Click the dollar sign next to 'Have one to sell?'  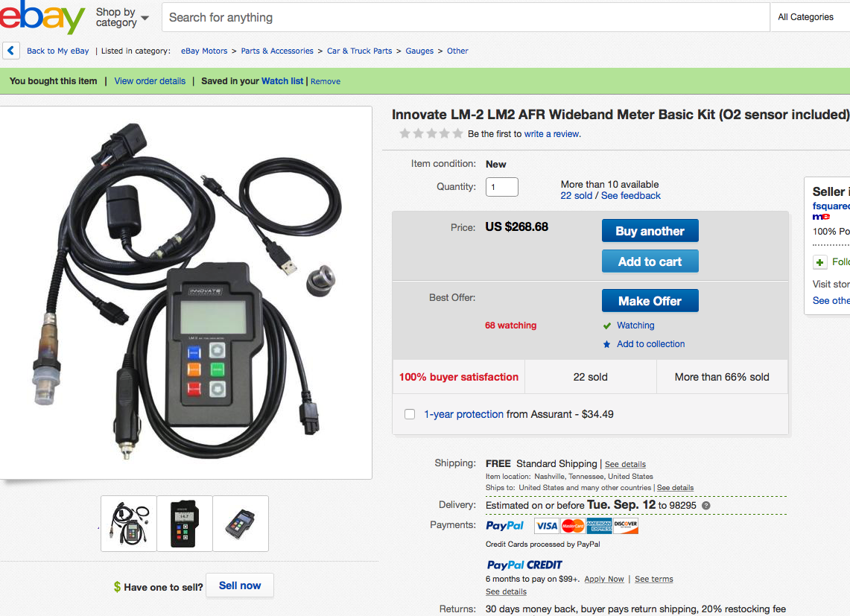point(117,587)
